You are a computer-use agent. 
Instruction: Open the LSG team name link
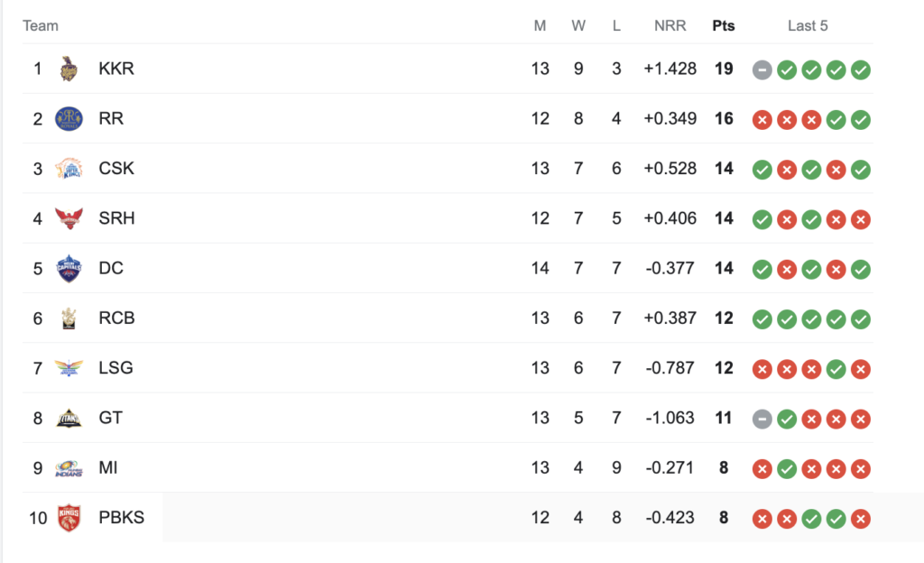pyautogui.click(x=115, y=368)
